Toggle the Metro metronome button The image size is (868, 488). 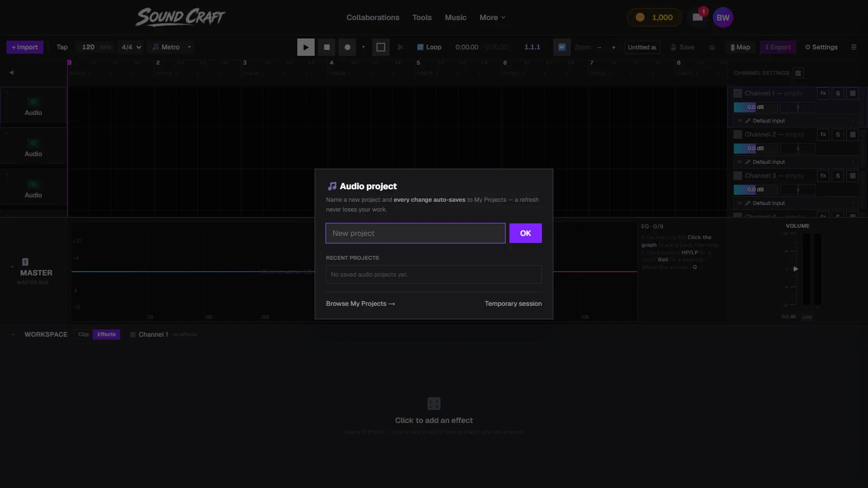pos(166,47)
